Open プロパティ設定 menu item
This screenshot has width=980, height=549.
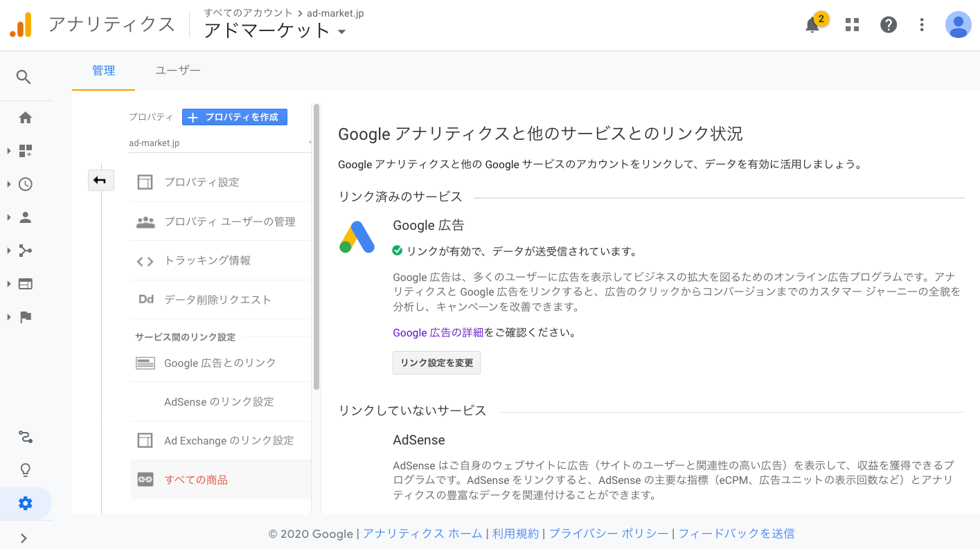(220, 182)
